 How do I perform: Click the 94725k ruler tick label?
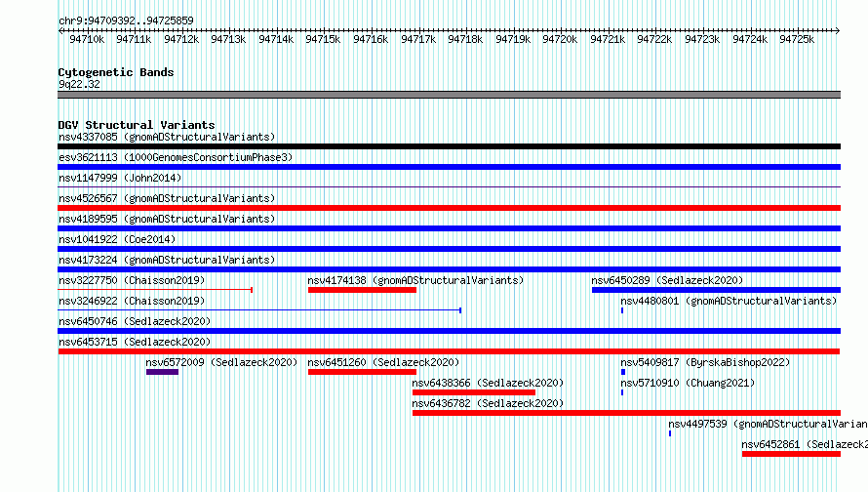(797, 39)
